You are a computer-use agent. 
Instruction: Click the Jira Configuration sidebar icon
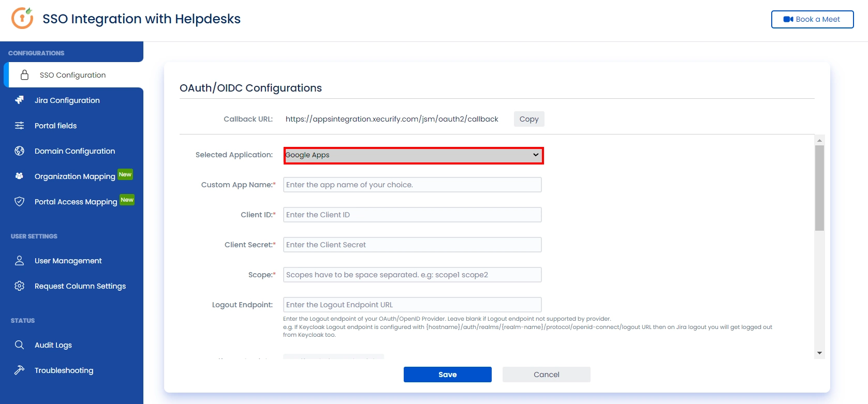coord(19,100)
